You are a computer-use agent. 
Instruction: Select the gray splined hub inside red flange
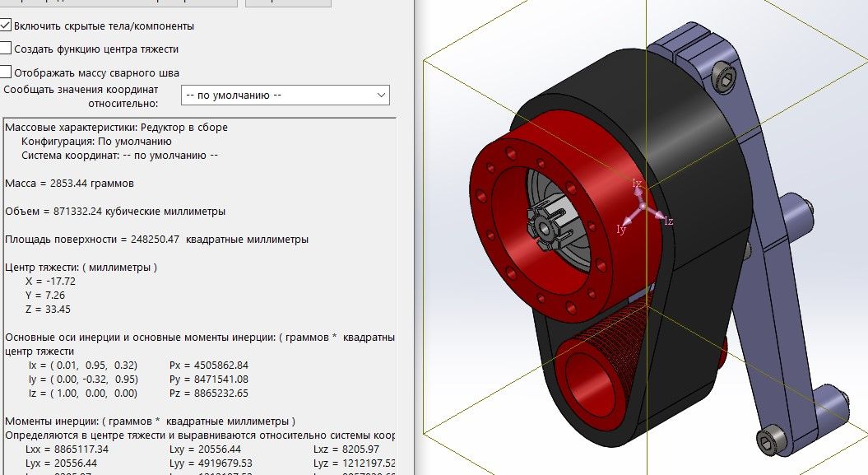point(548,226)
